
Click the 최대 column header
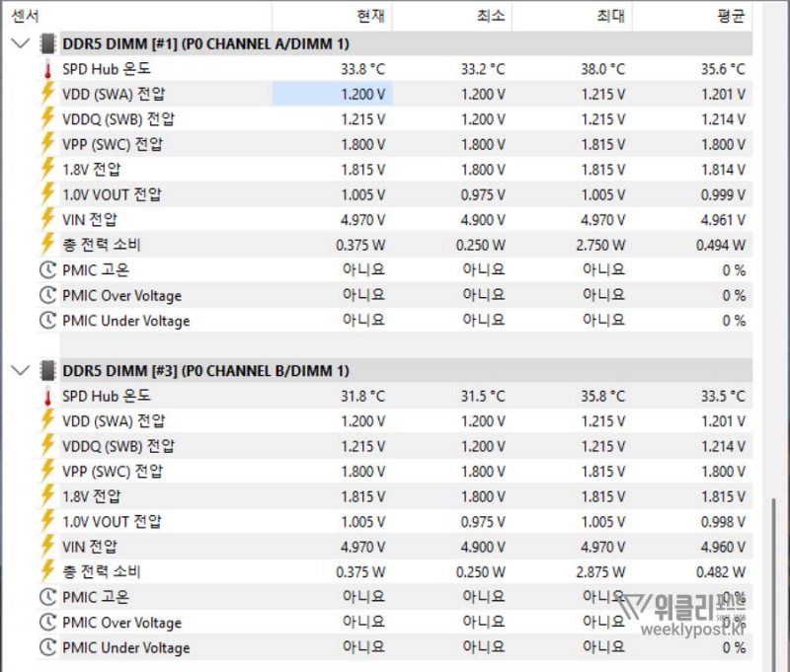pos(610,16)
